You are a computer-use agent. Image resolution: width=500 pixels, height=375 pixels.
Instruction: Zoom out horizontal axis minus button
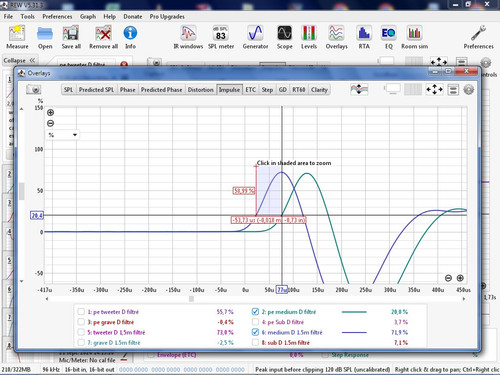[448, 278]
